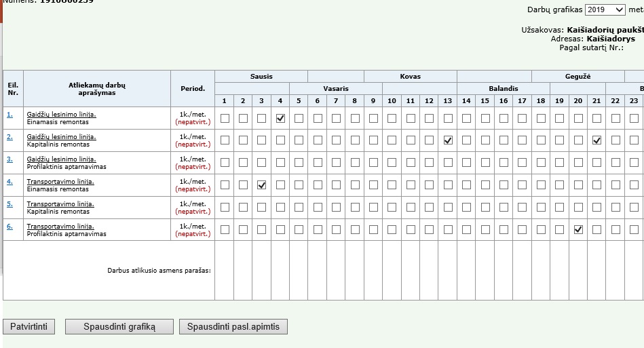644x348 pixels.
Task: Click the Period. column header
Action: coord(193,89)
